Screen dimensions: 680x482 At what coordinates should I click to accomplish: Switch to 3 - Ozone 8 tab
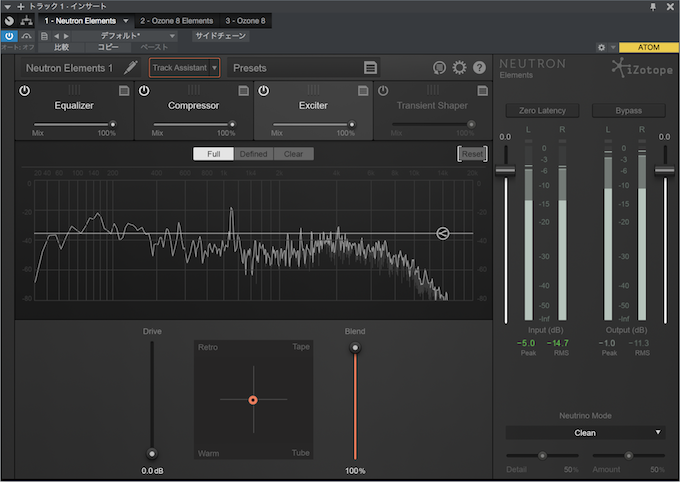pos(245,21)
